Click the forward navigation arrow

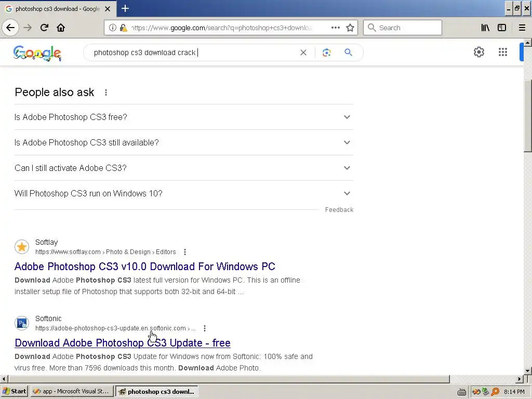tap(28, 28)
